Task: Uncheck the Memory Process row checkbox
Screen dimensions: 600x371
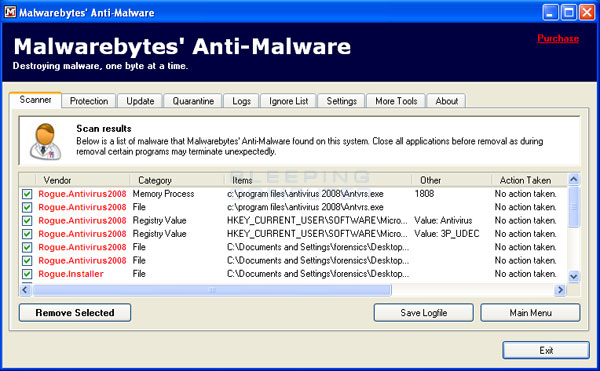Action: 27,194
